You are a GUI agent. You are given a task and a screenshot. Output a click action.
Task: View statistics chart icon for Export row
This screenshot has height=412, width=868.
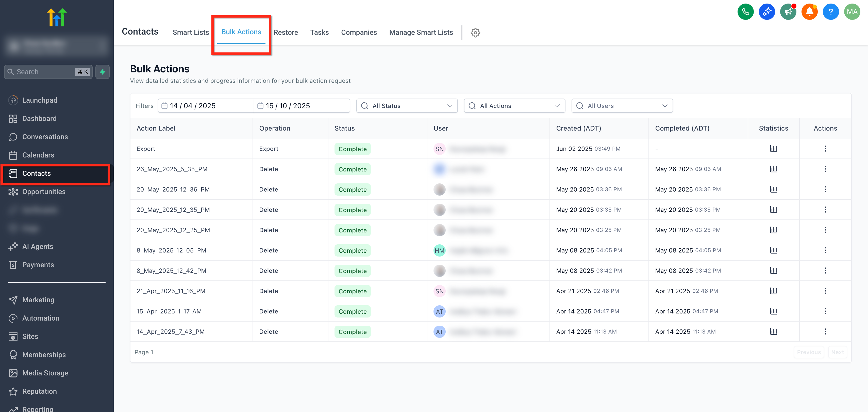tap(773, 149)
